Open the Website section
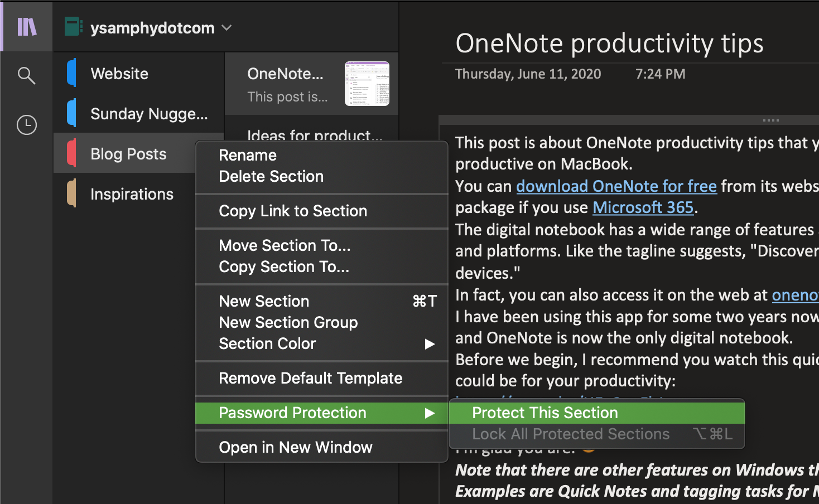Screen dimensions: 819x504 pos(139,73)
